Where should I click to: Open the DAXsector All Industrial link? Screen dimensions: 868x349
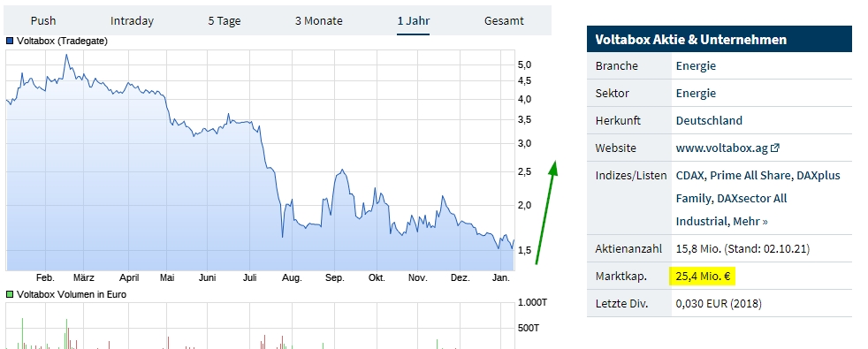pyautogui.click(x=731, y=209)
